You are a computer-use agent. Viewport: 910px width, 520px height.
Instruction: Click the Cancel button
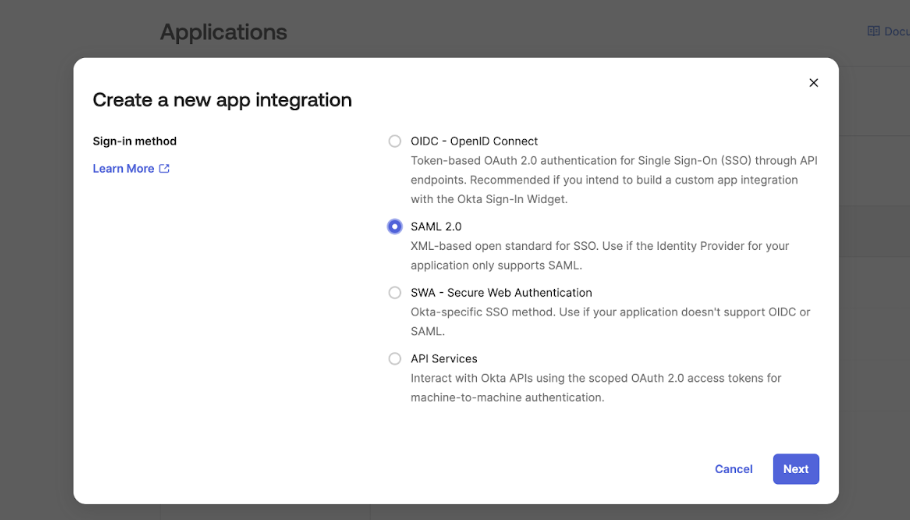pos(733,469)
